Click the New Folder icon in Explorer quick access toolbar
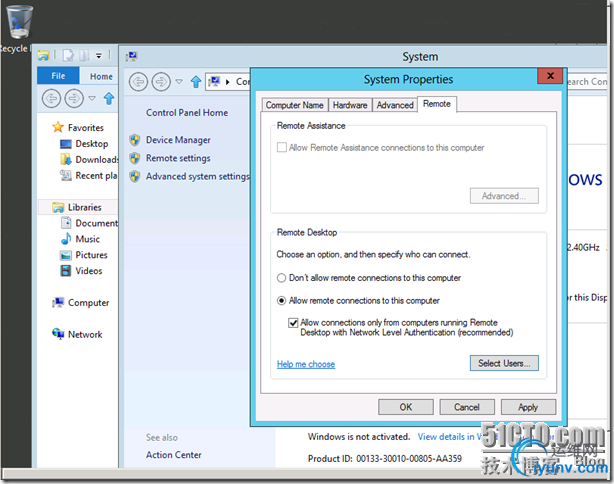Screen dimensions: 614x484 click(x=85, y=56)
